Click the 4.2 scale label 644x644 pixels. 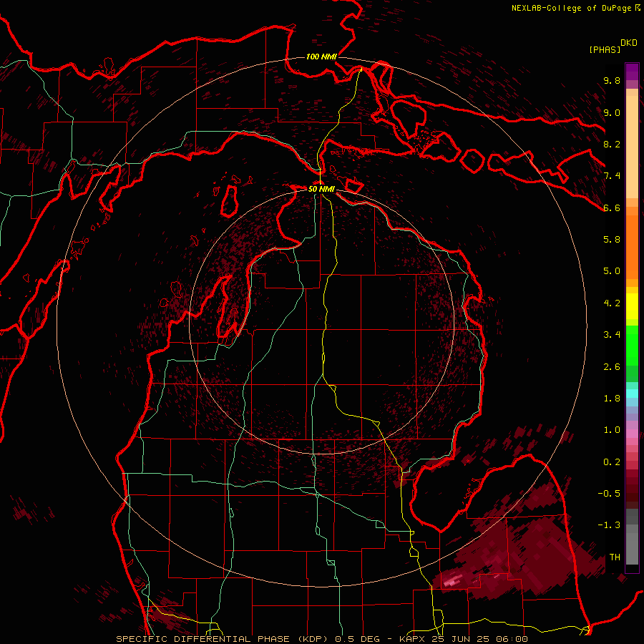click(612, 303)
